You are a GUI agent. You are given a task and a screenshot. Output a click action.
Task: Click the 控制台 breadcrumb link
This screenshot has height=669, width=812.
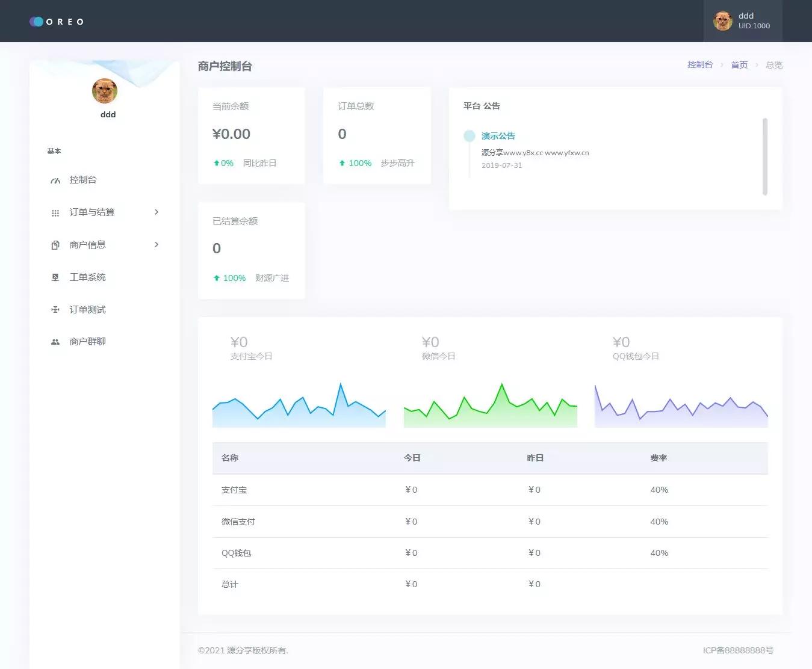(699, 65)
